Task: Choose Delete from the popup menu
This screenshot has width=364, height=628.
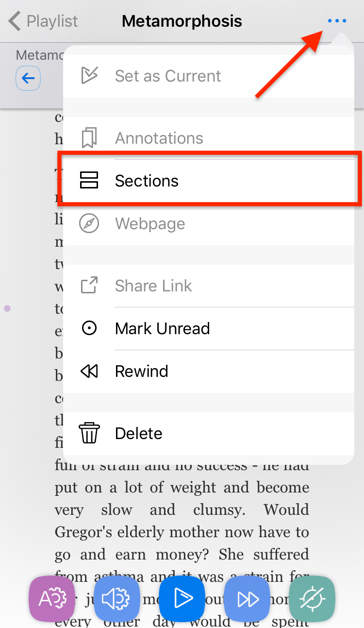Action: point(209,433)
